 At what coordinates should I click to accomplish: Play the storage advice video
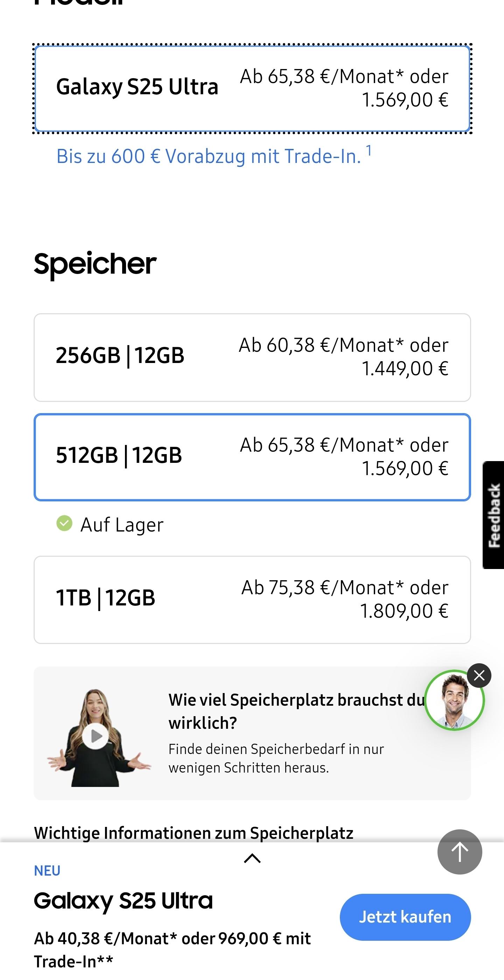[96, 736]
